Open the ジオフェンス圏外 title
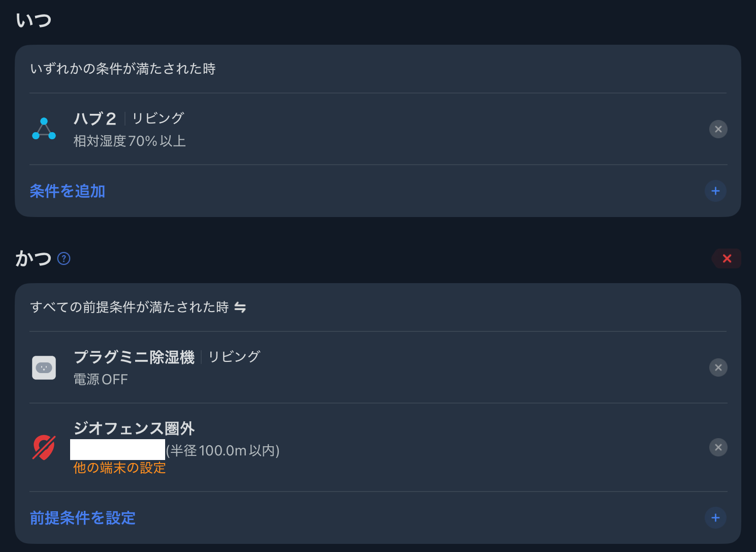The width and height of the screenshot is (756, 552). [x=134, y=428]
